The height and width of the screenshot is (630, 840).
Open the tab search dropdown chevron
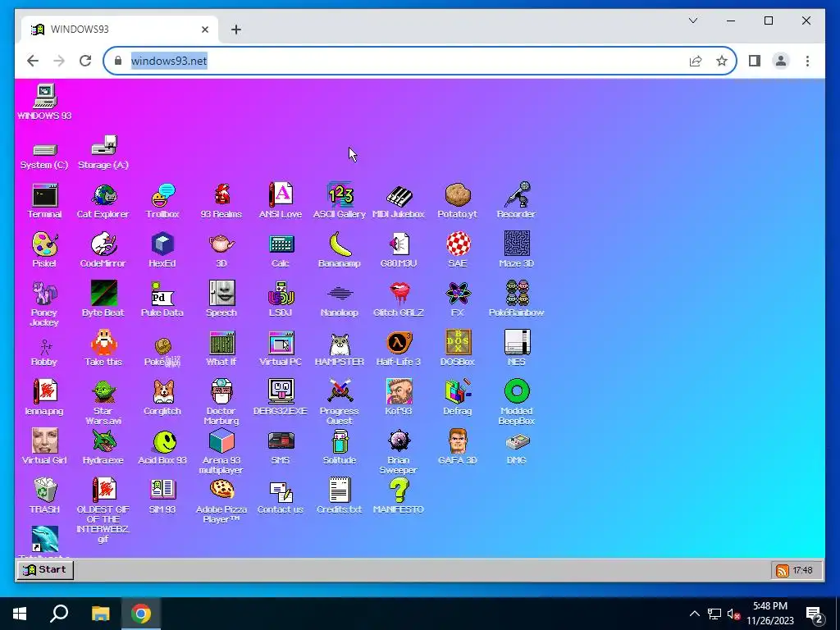(x=692, y=21)
